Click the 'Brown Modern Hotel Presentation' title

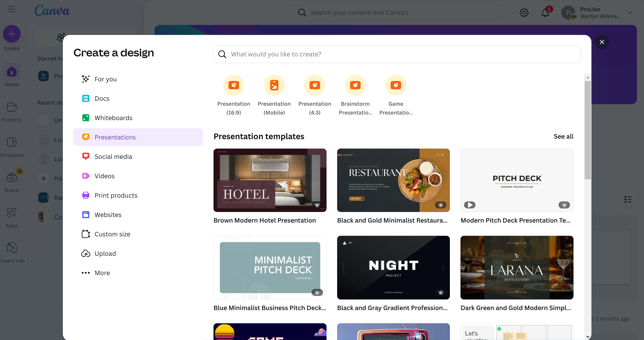point(265,221)
